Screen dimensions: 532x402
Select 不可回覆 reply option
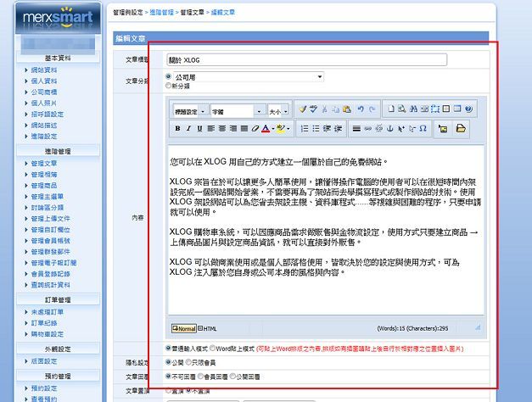[168, 377]
